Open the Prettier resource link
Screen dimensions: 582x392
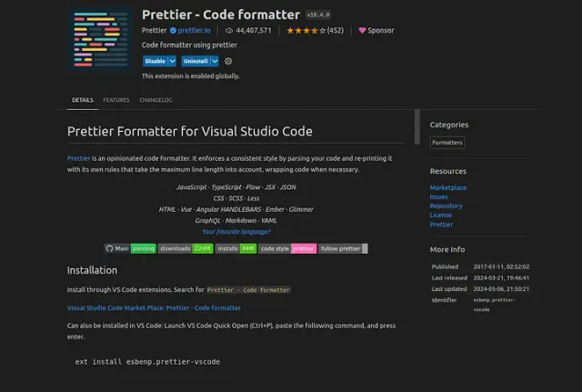(x=441, y=225)
